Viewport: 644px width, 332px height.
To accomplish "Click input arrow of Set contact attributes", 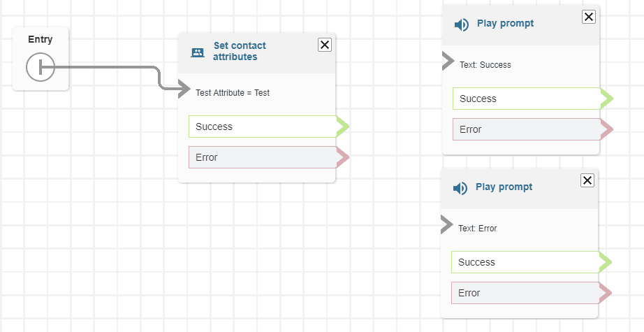I will pos(184,89).
